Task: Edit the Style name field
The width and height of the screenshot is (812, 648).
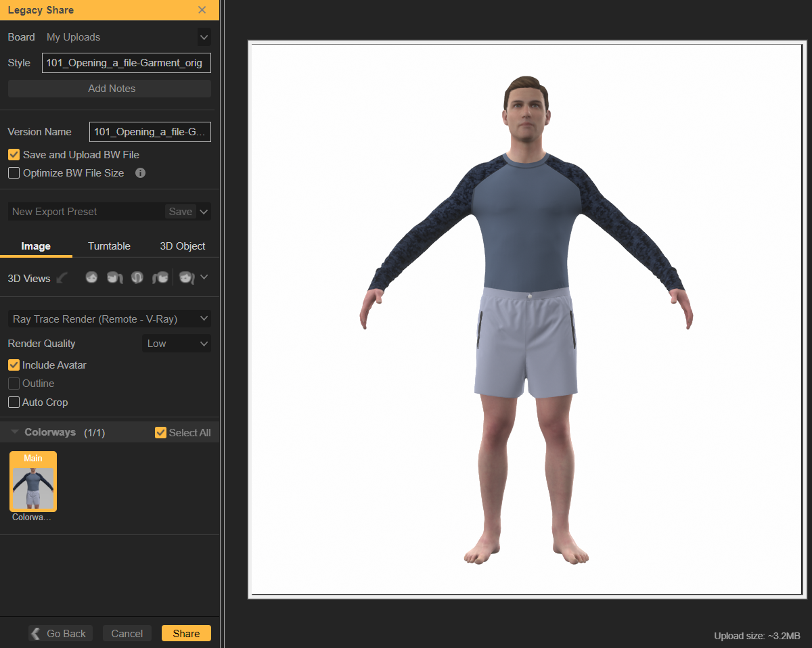Action: pos(127,63)
